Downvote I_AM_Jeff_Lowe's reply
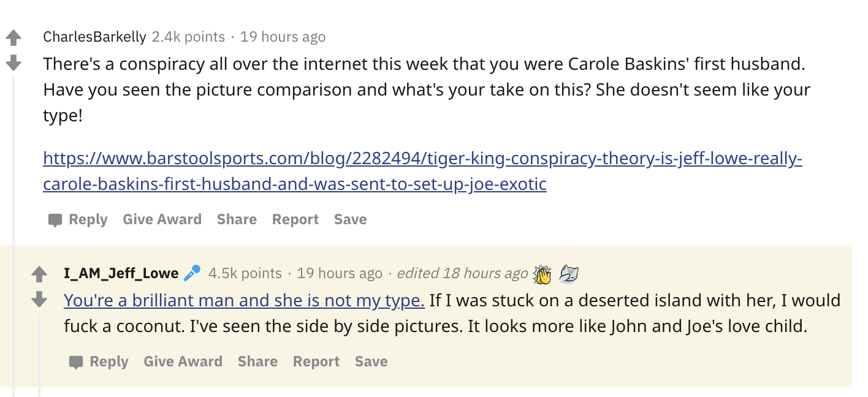This screenshot has width=868, height=397. click(39, 299)
